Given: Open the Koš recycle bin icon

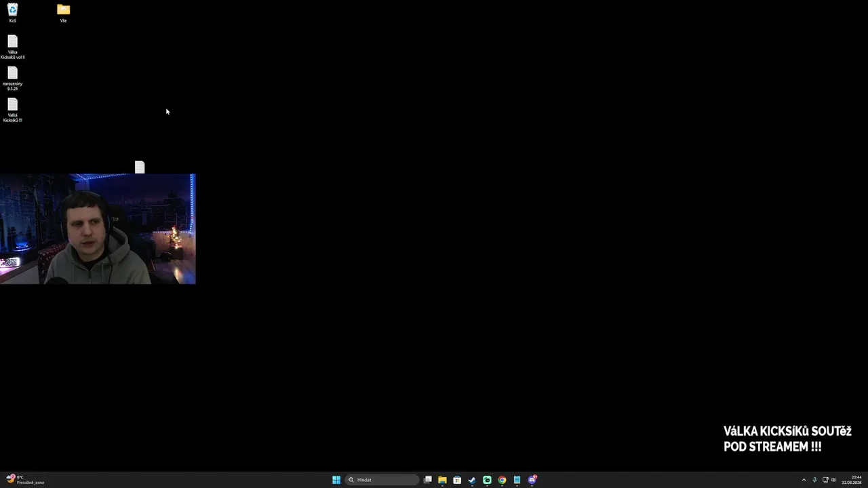Looking at the screenshot, I should (x=12, y=12).
